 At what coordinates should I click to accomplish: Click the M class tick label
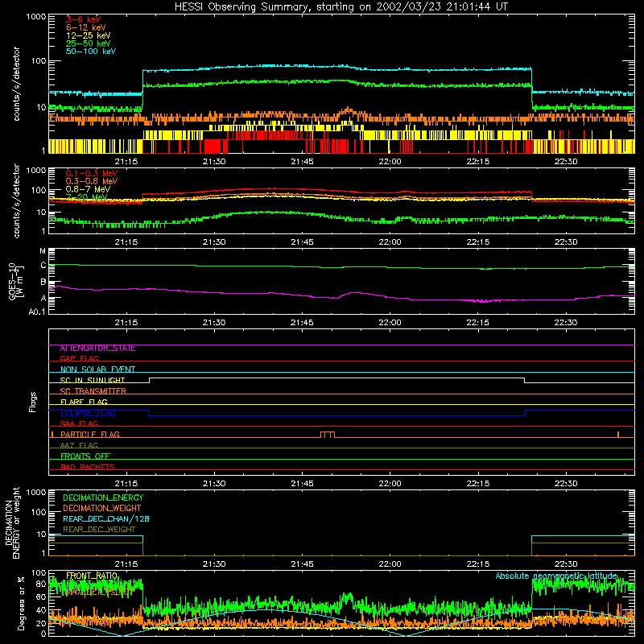click(43, 251)
